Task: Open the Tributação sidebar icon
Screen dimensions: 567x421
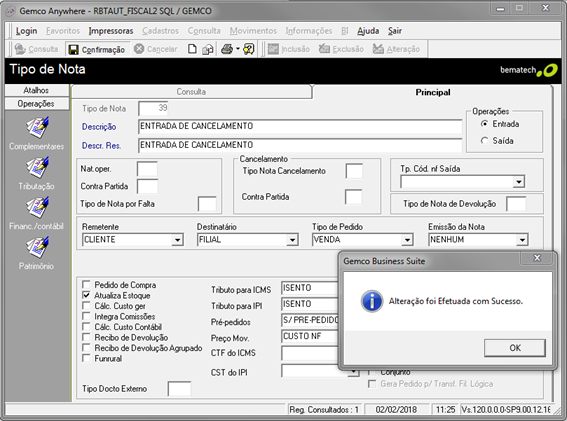Action: pos(37,167)
